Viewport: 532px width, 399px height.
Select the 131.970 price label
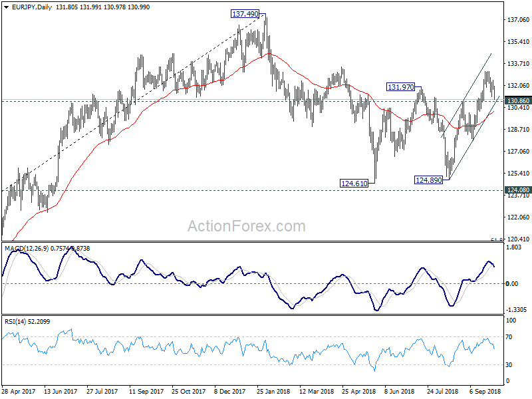(x=401, y=87)
